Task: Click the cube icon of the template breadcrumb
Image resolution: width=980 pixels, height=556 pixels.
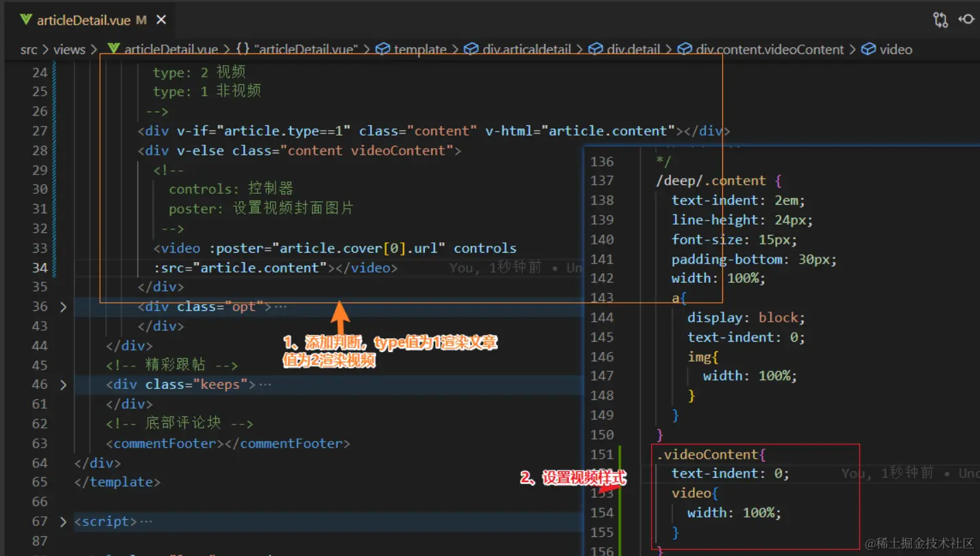Action: point(383,49)
